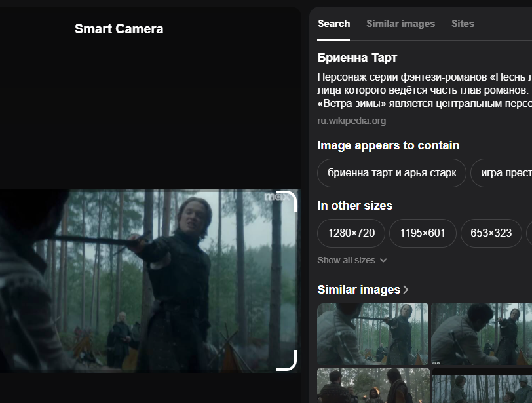Image resolution: width=532 pixels, height=403 pixels.
Task: Expand Show all sizes
Action: point(352,260)
